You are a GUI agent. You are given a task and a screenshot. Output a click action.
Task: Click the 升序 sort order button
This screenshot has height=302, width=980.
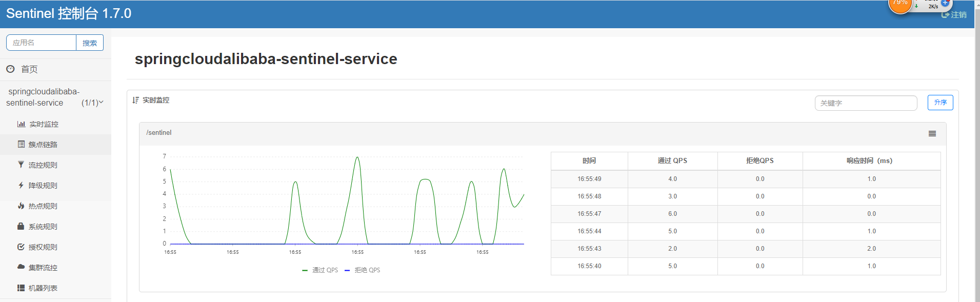[x=940, y=103]
